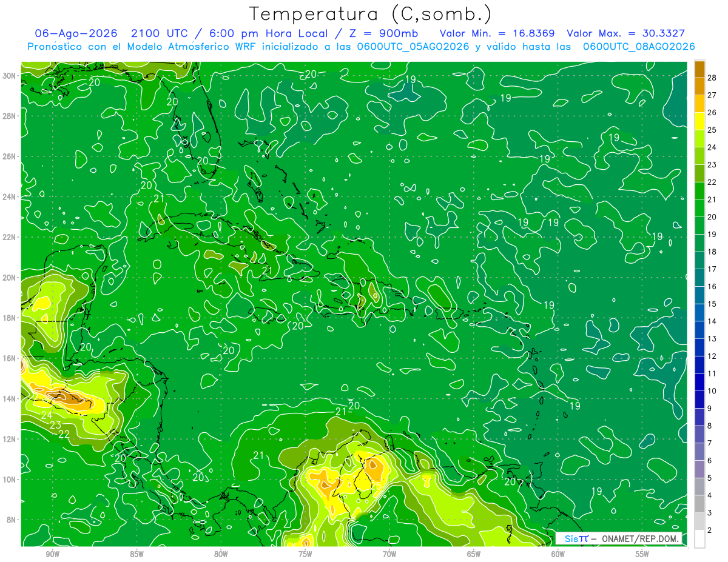Viewport: 728px width, 562px height.
Task: Click legend value "13" on color bar
Action: click(712, 339)
